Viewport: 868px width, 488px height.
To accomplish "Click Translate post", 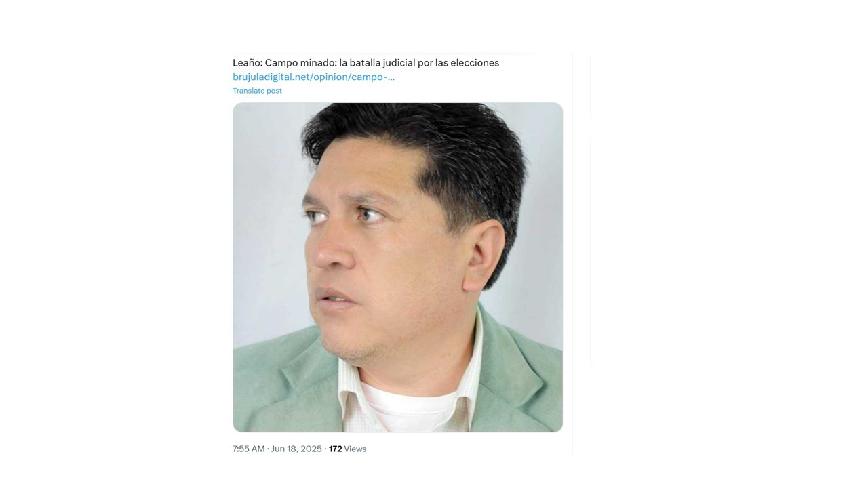I will [257, 91].
